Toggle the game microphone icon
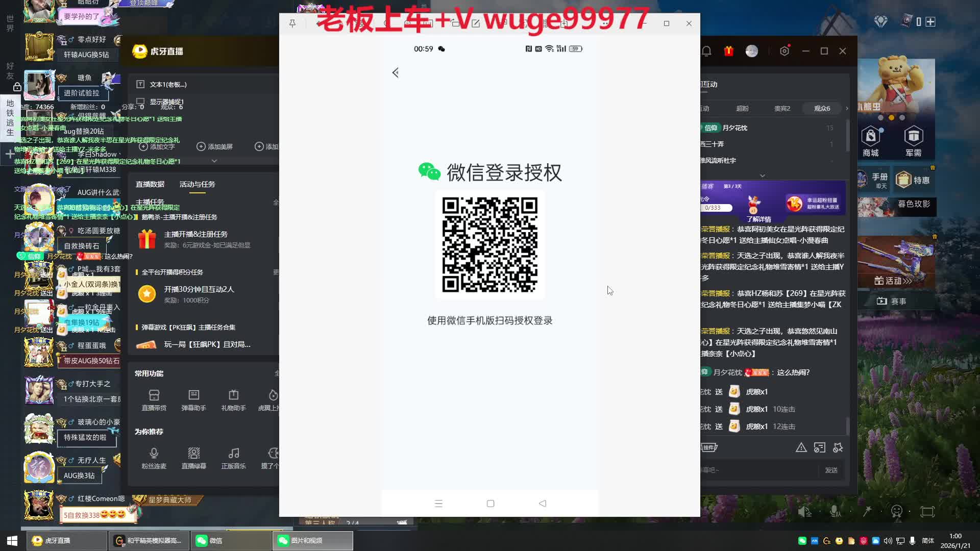The width and height of the screenshot is (980, 551). pyautogui.click(x=835, y=511)
